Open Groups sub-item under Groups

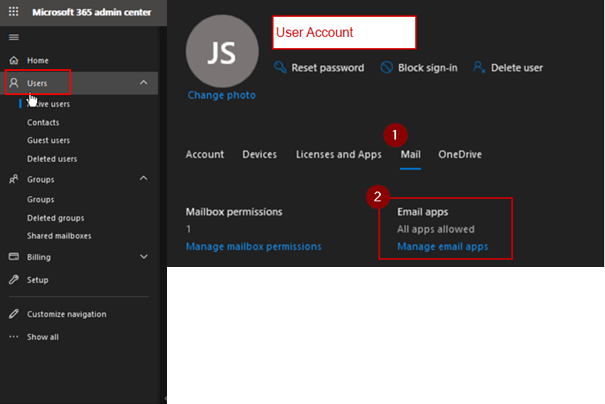pos(41,200)
